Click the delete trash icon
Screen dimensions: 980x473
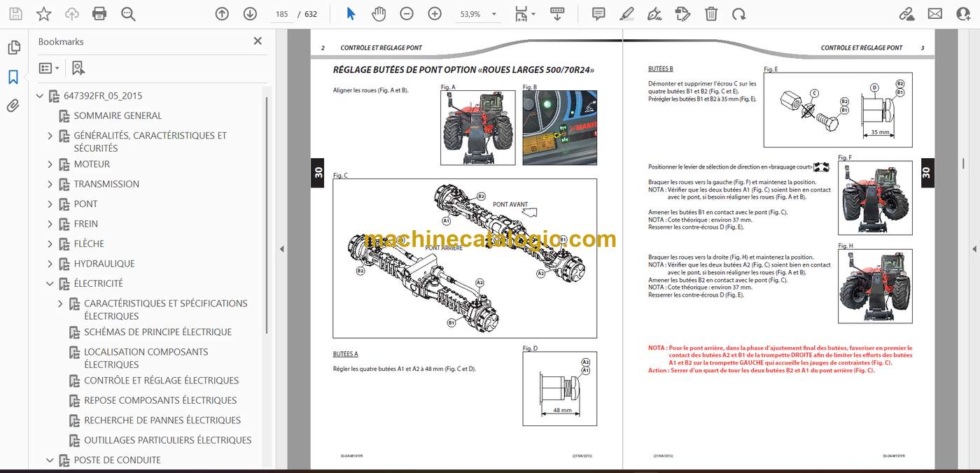coord(711,13)
